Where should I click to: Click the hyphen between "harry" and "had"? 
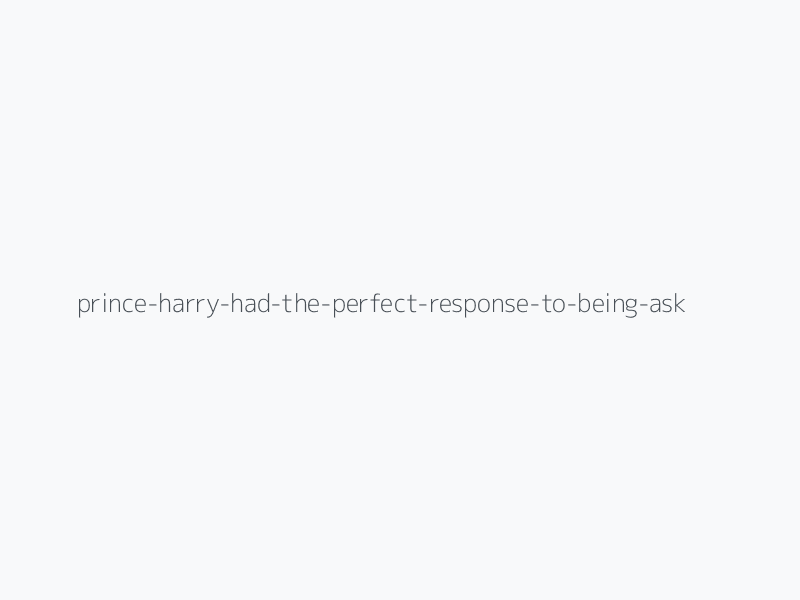(x=224, y=305)
